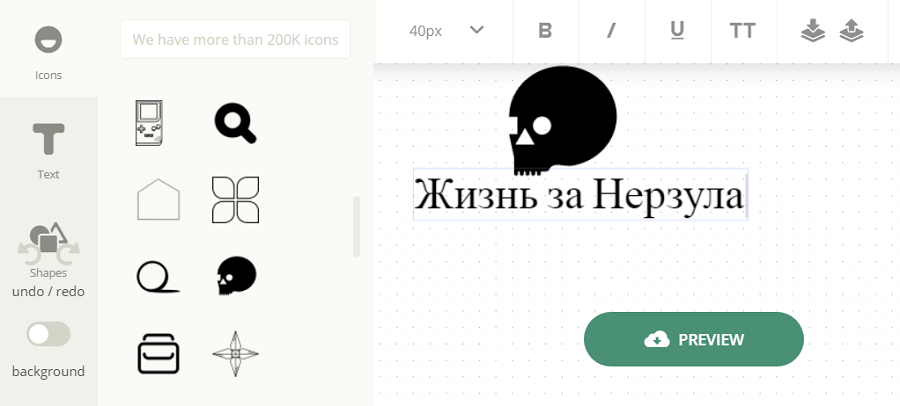The image size is (900, 406).
Task: Underline the selected text
Action: click(x=678, y=30)
